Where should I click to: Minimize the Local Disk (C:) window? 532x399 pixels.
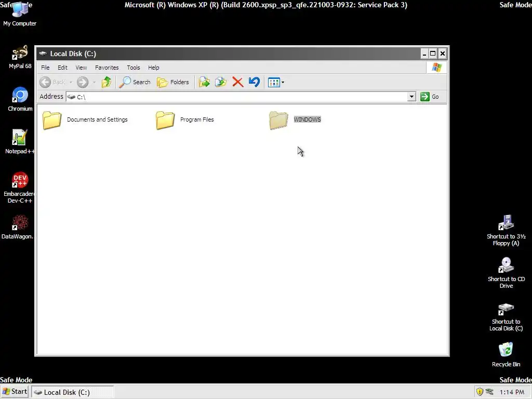(x=424, y=54)
